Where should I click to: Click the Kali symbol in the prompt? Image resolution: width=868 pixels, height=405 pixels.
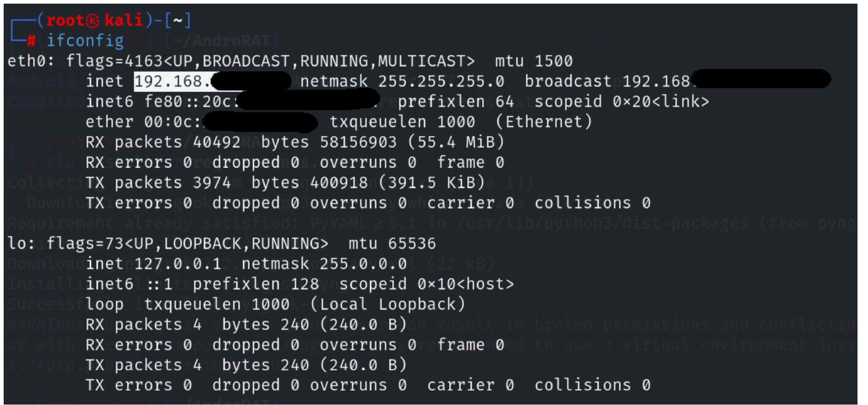(x=93, y=21)
